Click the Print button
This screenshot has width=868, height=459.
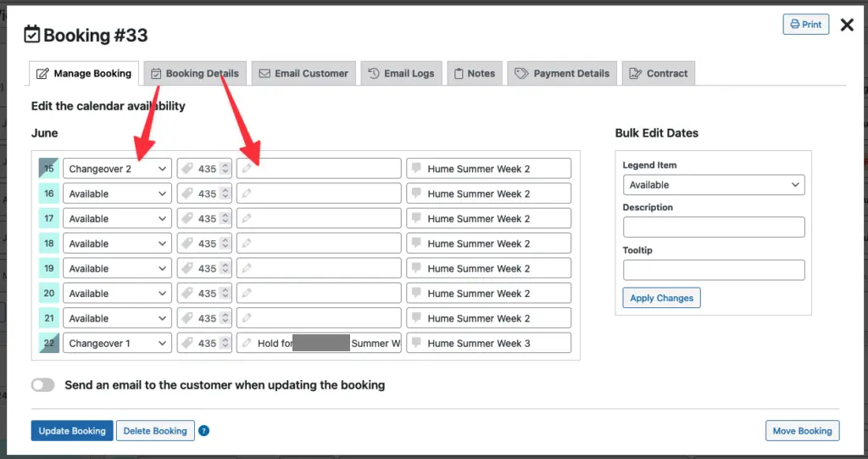804,25
